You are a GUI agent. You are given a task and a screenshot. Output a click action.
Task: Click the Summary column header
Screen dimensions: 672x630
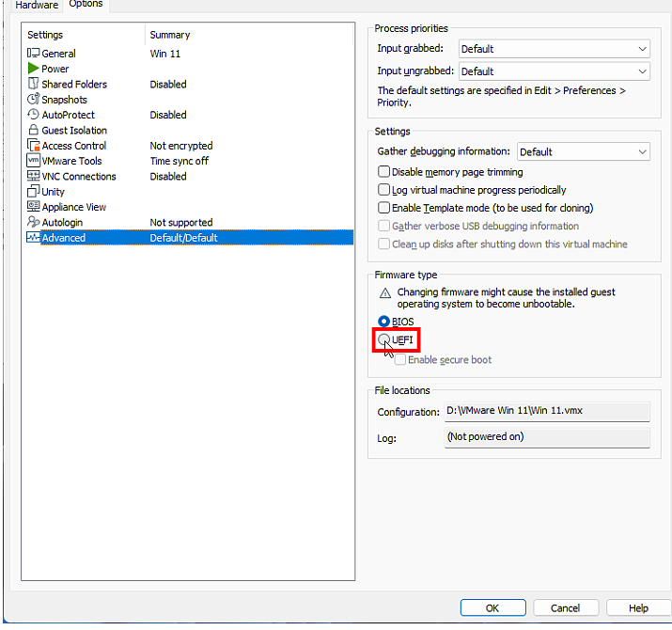[170, 35]
